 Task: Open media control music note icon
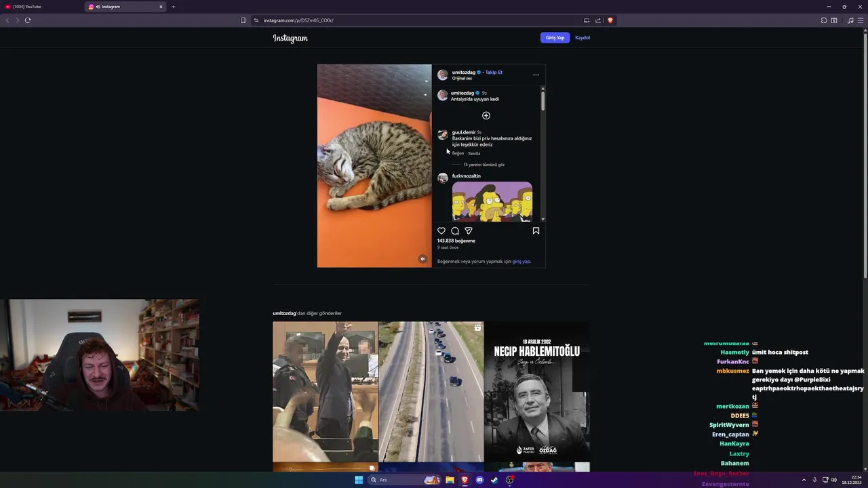click(x=850, y=20)
